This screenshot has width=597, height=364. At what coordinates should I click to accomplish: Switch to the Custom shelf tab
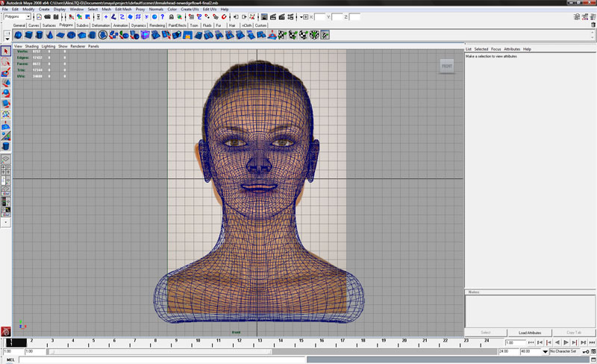point(260,25)
